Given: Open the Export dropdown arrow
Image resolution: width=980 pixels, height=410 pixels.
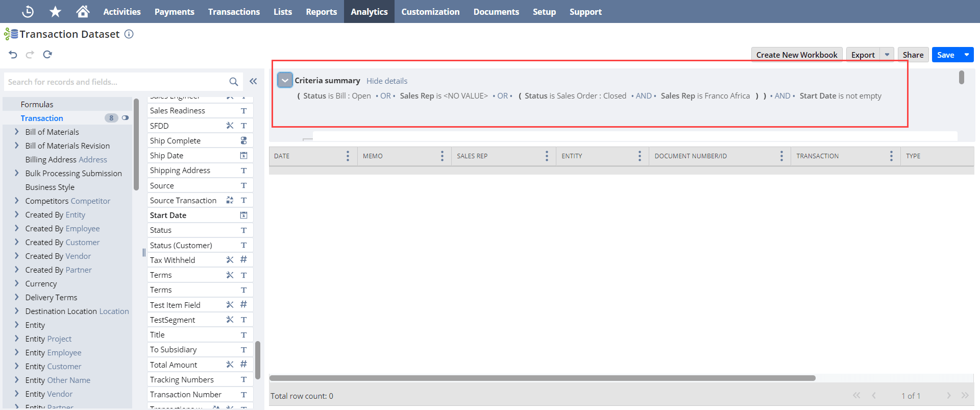Looking at the screenshot, I should (x=887, y=55).
